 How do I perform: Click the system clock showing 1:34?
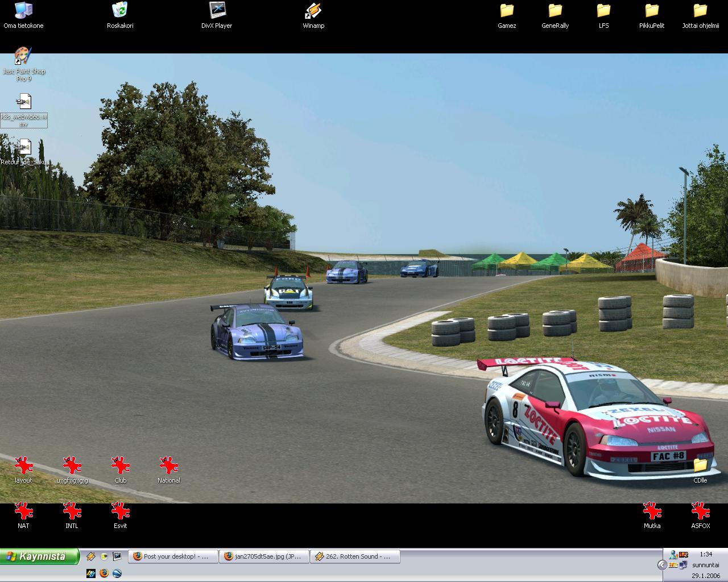click(706, 554)
